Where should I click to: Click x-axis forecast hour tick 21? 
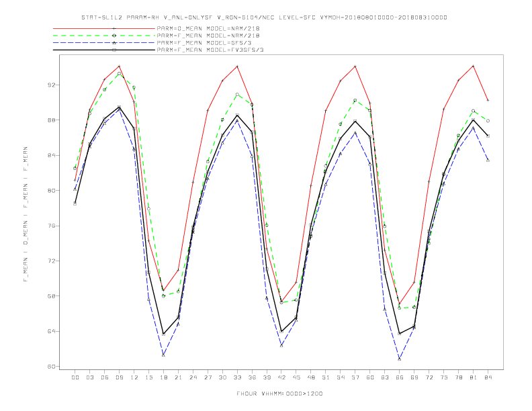179,377
